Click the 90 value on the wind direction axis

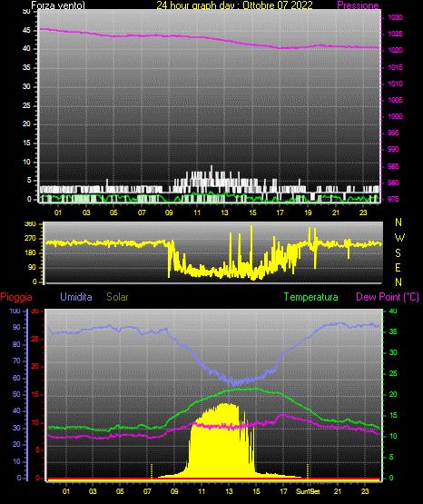click(32, 267)
